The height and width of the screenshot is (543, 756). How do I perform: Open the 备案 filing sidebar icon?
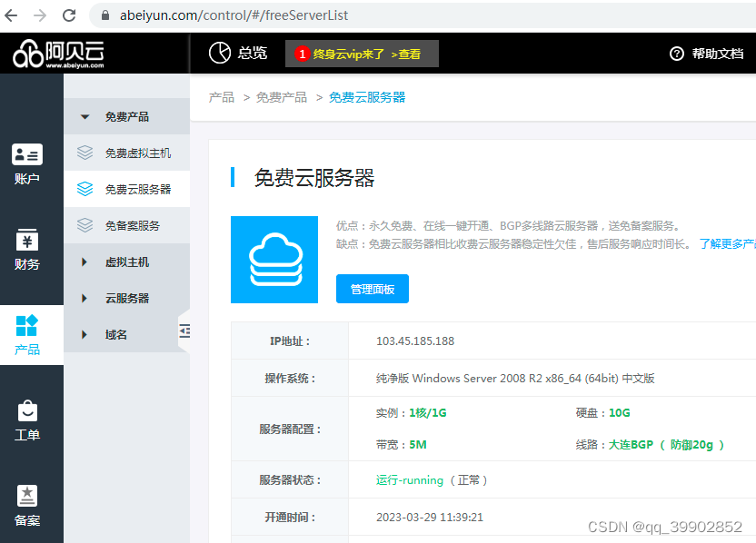27,506
